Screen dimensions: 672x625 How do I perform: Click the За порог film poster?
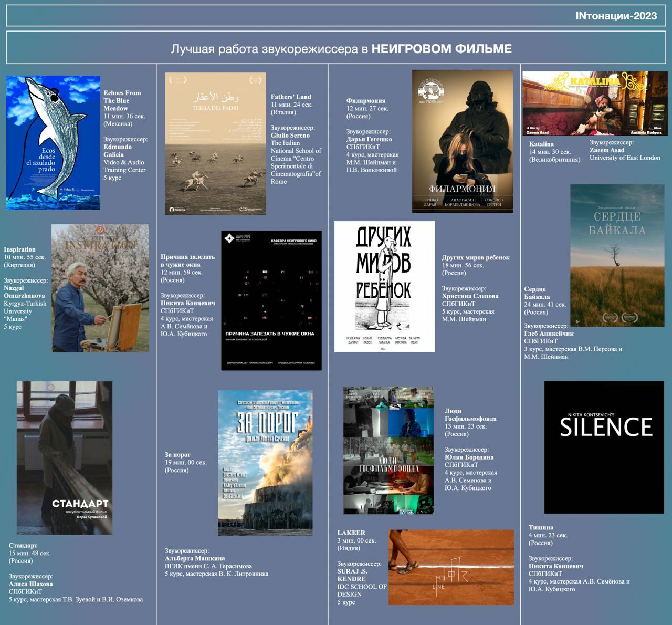click(x=265, y=463)
